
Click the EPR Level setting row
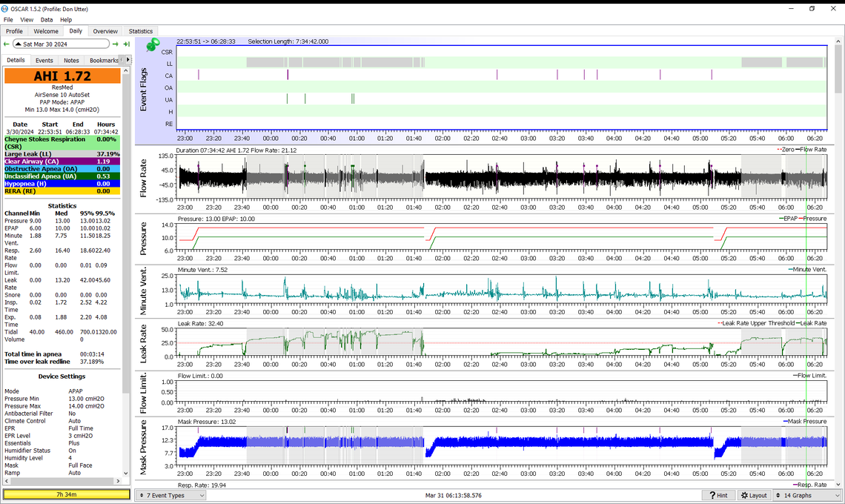[x=62, y=436]
